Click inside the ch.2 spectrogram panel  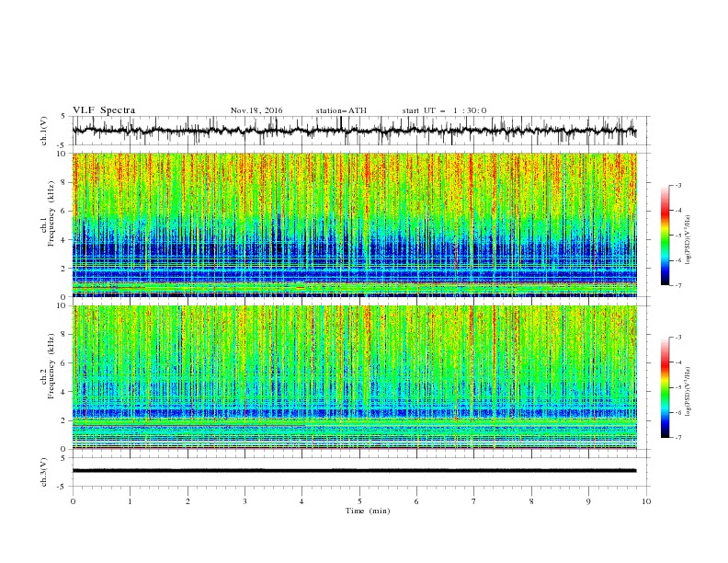click(354, 377)
